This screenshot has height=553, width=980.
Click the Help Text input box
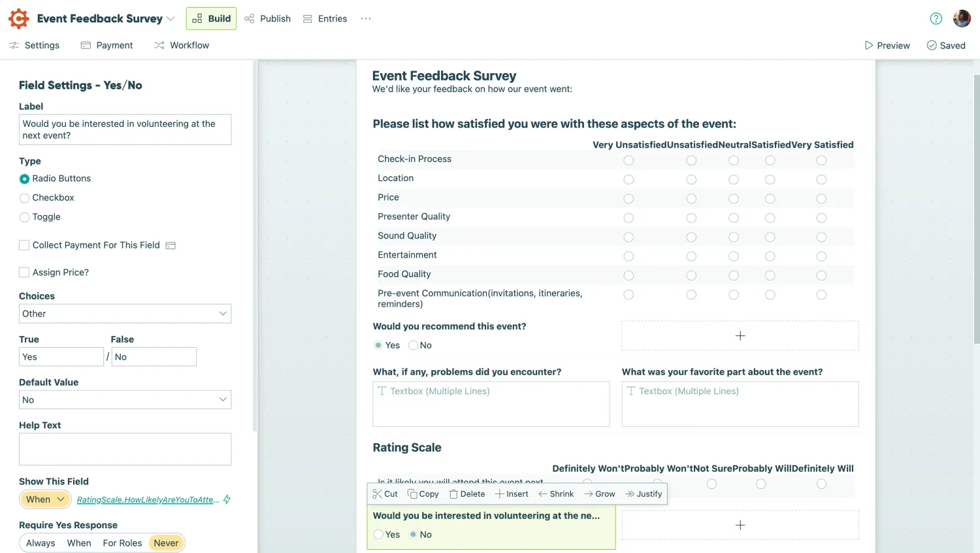tap(125, 449)
